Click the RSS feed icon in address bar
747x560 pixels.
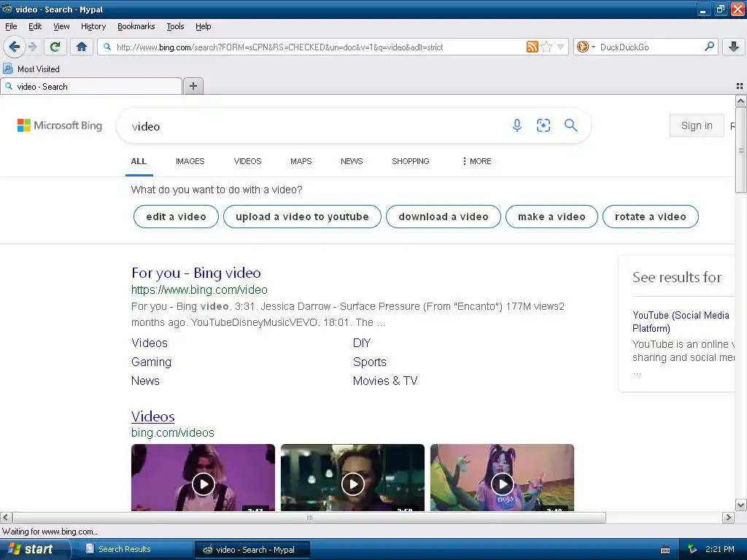click(532, 47)
